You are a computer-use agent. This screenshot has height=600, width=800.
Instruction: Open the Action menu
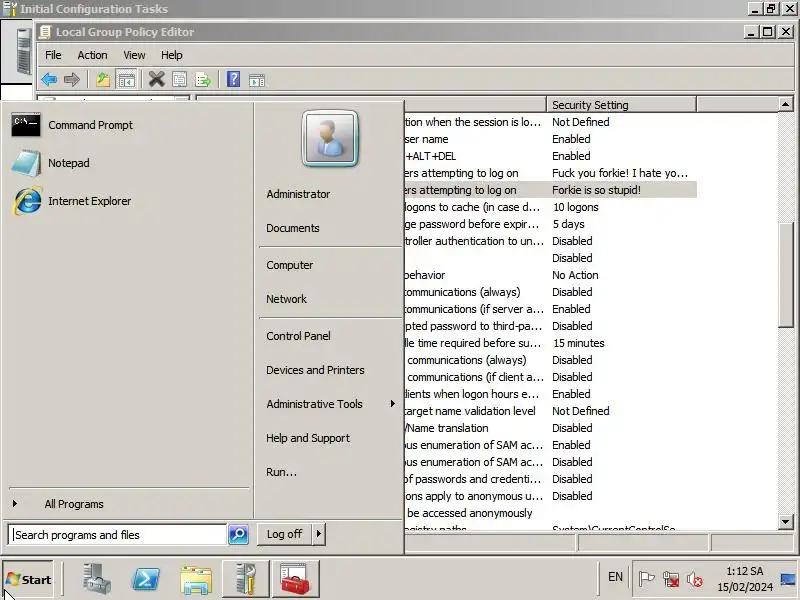pyautogui.click(x=92, y=55)
